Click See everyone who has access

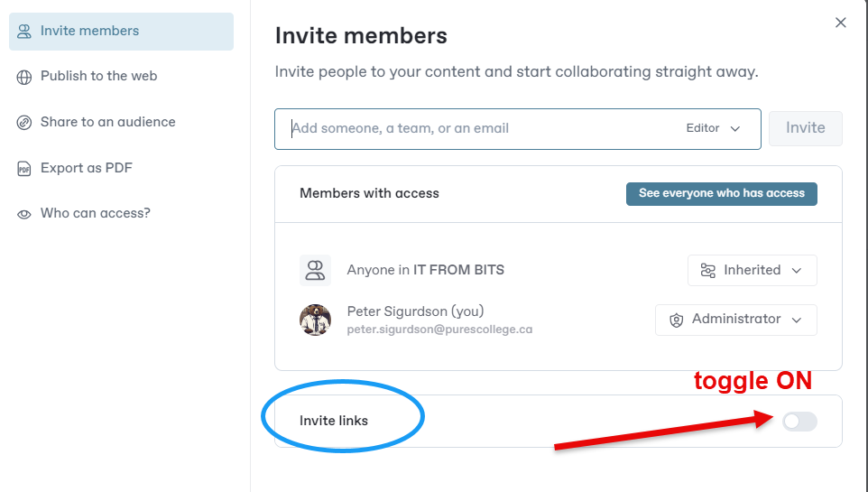point(721,193)
